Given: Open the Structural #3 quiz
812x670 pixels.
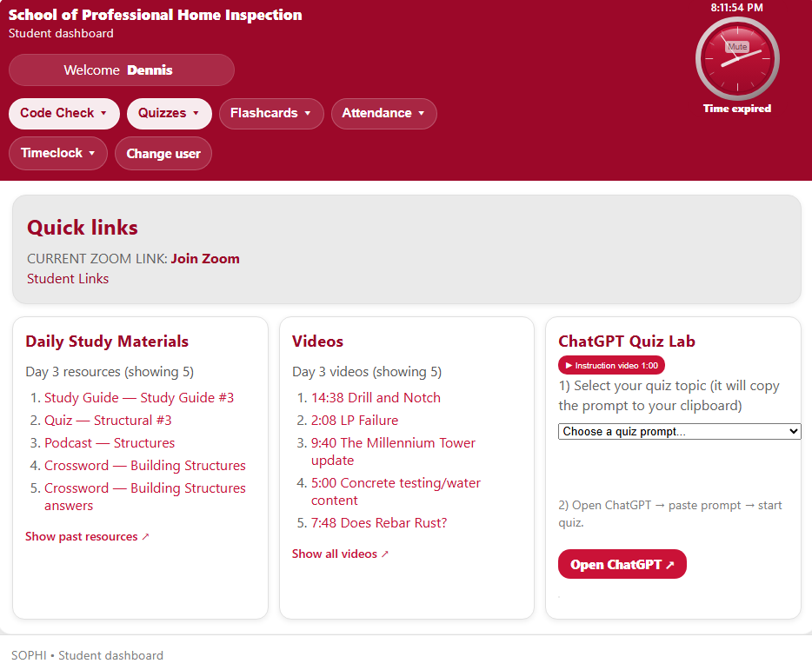Looking at the screenshot, I should click(x=108, y=421).
